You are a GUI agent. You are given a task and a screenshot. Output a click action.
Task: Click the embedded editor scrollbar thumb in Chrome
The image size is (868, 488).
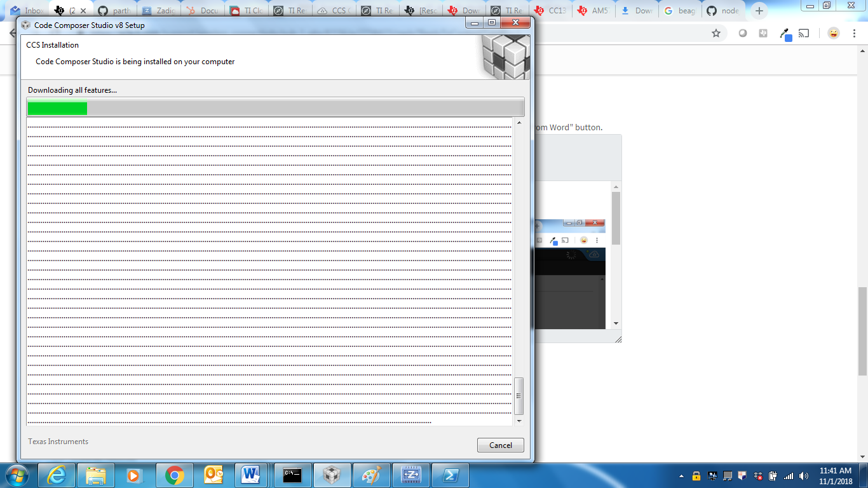pyautogui.click(x=616, y=218)
